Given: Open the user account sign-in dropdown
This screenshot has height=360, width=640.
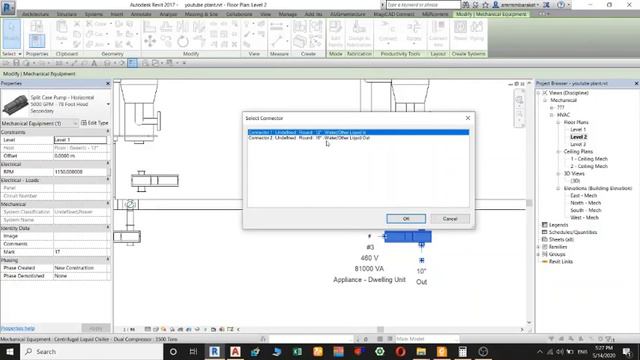Looking at the screenshot, I should pos(518,5).
